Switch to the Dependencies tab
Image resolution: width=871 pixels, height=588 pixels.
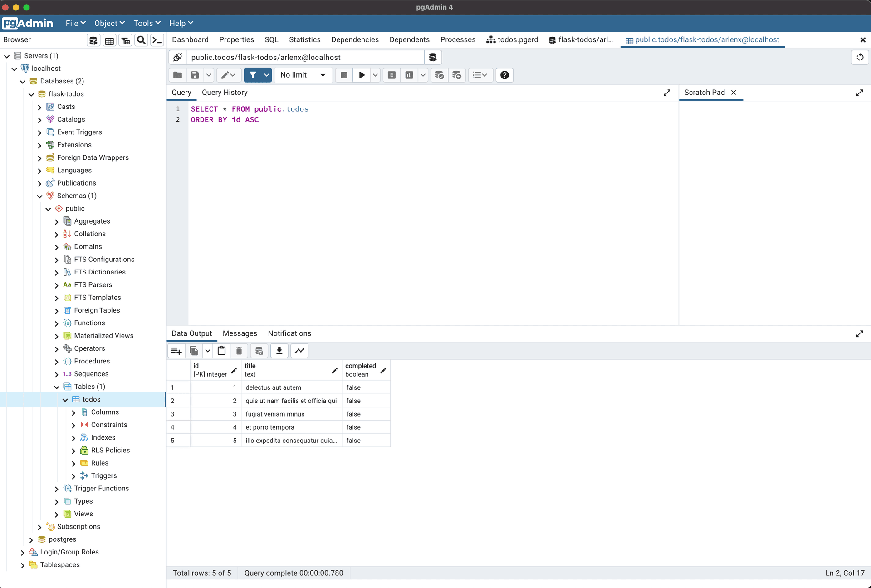(355, 40)
